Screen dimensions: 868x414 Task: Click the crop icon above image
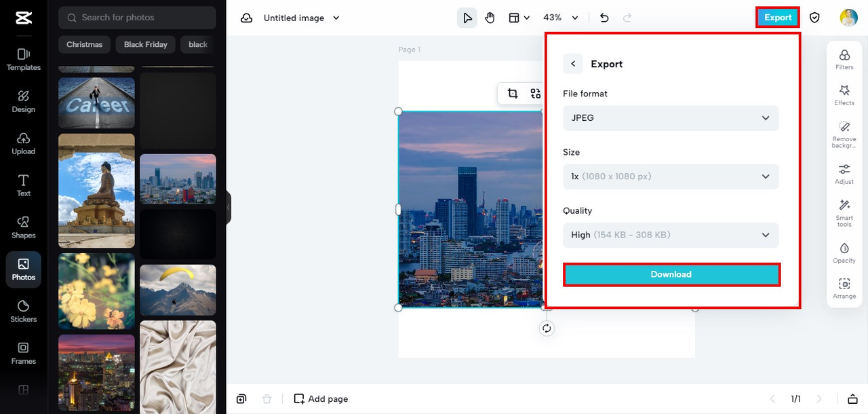513,94
